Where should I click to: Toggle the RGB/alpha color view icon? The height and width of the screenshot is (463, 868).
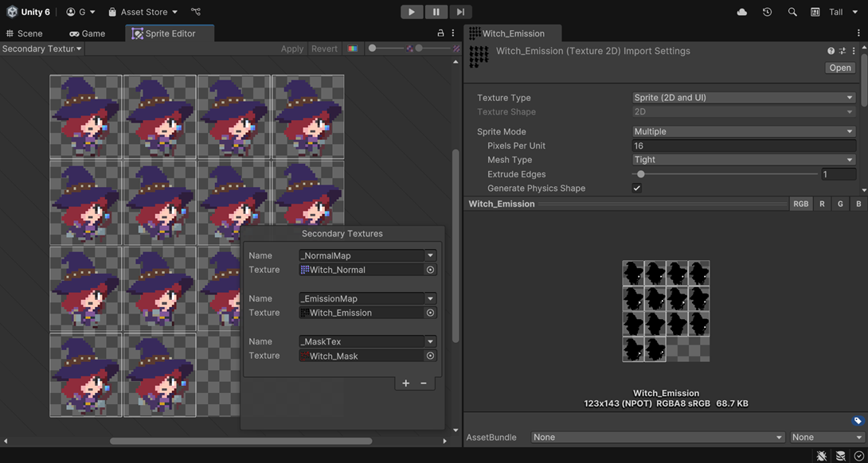352,49
